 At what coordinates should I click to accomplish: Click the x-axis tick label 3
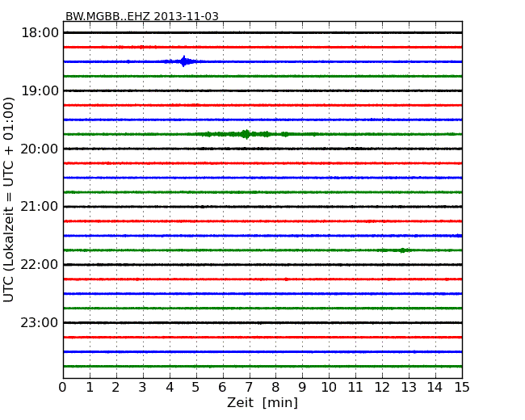pos(143,388)
